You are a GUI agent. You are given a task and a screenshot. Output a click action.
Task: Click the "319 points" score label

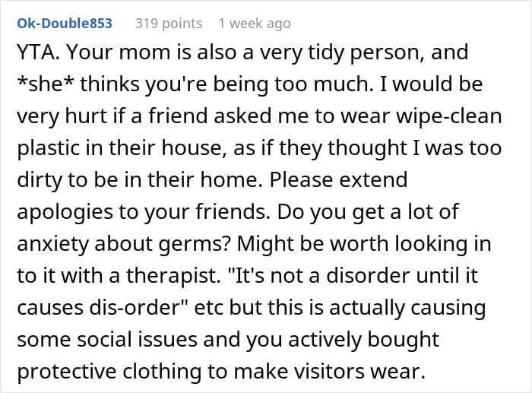[x=169, y=24]
